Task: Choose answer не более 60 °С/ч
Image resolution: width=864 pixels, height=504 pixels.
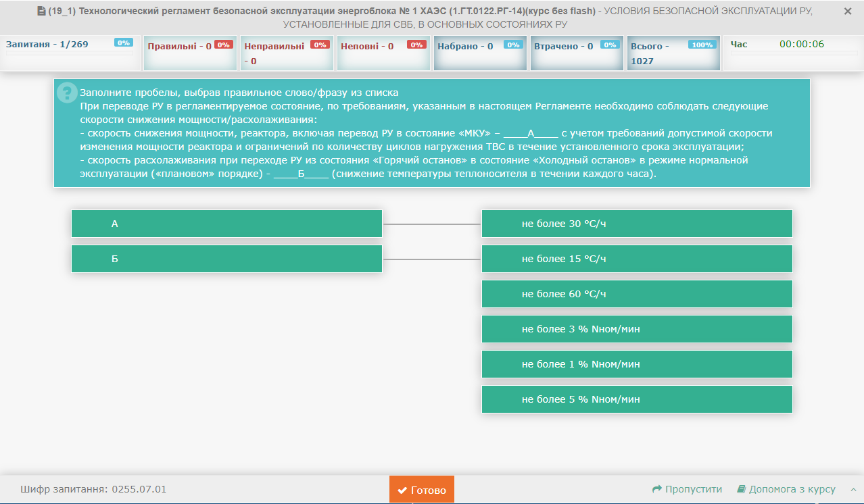Action: tap(637, 294)
